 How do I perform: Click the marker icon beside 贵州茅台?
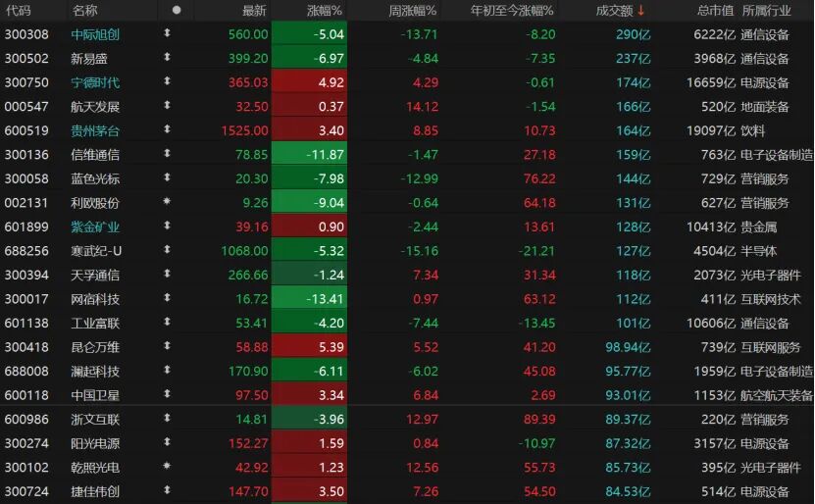(166, 130)
